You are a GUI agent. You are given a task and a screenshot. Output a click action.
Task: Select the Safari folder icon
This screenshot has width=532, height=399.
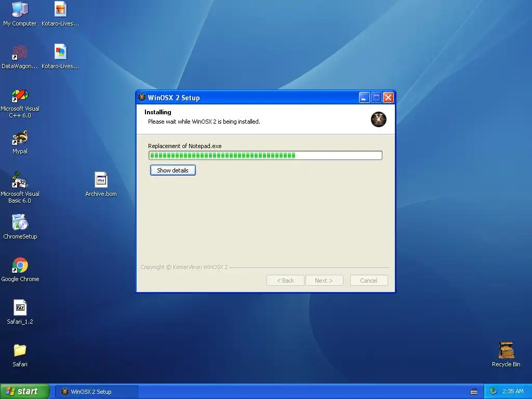click(20, 351)
